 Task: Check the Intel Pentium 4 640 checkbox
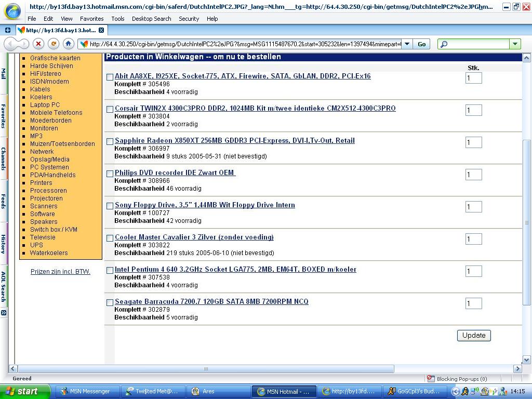point(110,270)
